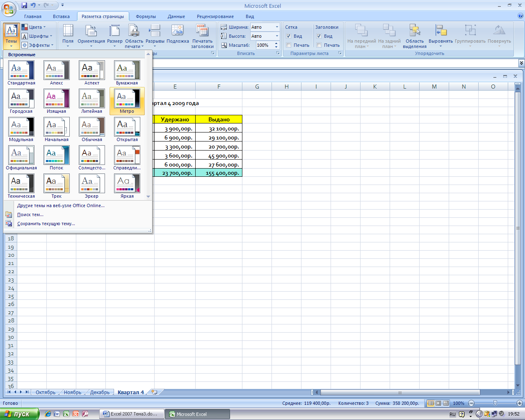Click the Масштаб scale stepper up arrow

point(276,43)
